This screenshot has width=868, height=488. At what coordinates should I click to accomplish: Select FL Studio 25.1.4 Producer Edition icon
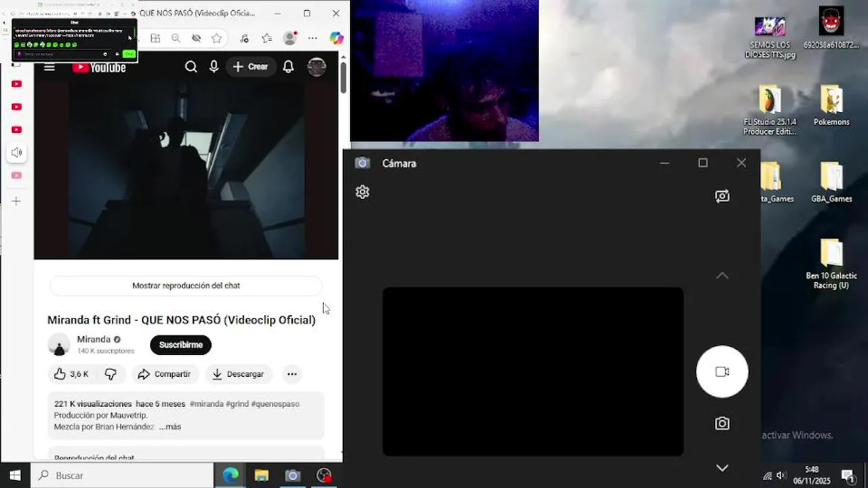point(770,110)
